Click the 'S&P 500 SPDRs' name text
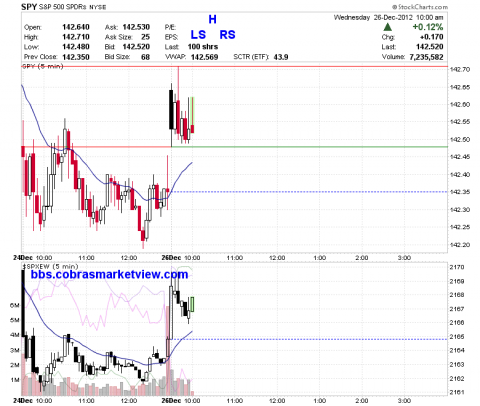 [x=62, y=7]
